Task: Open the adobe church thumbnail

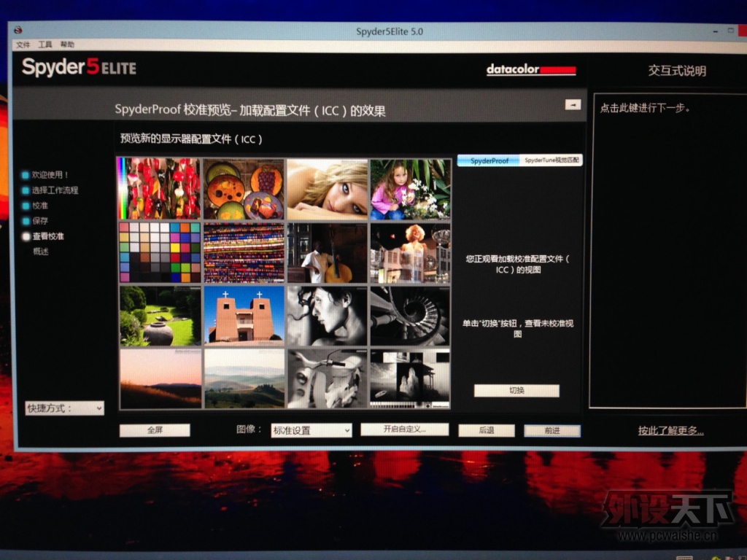Action: coord(244,315)
